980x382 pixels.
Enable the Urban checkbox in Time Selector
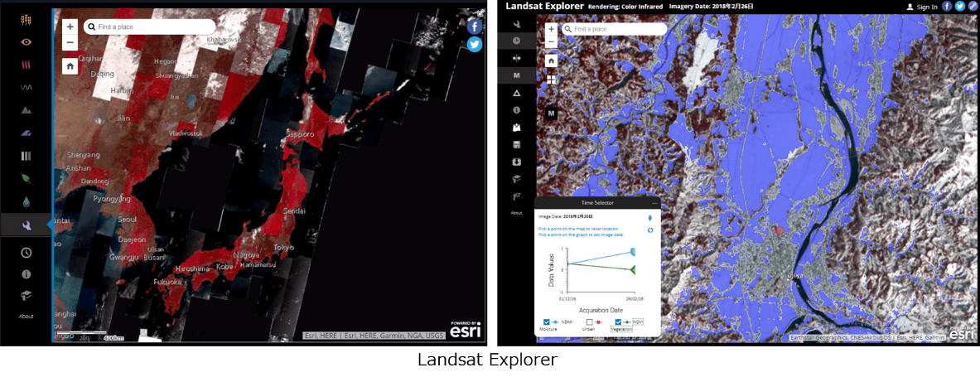click(589, 322)
